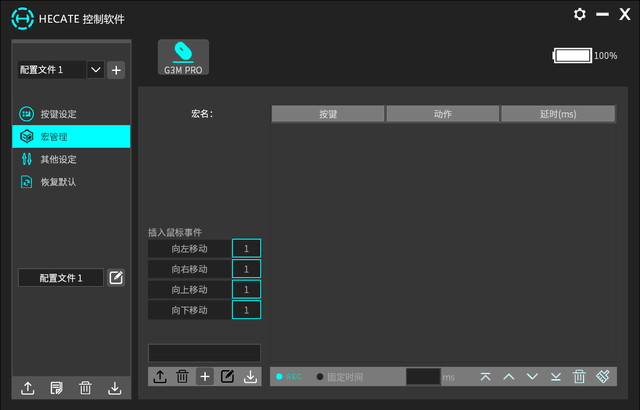
Task: Delete the selected macro with trash icon
Action: click(182, 376)
